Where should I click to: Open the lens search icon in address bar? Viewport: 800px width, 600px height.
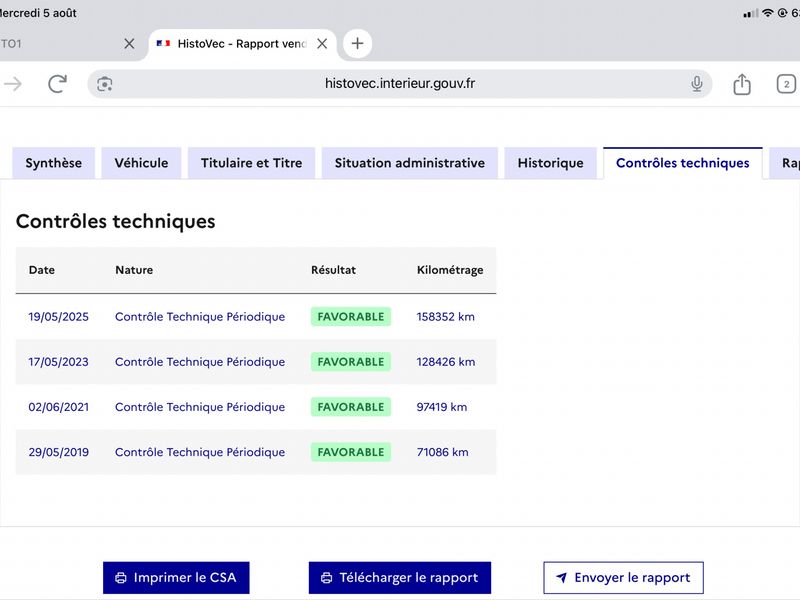point(105,84)
